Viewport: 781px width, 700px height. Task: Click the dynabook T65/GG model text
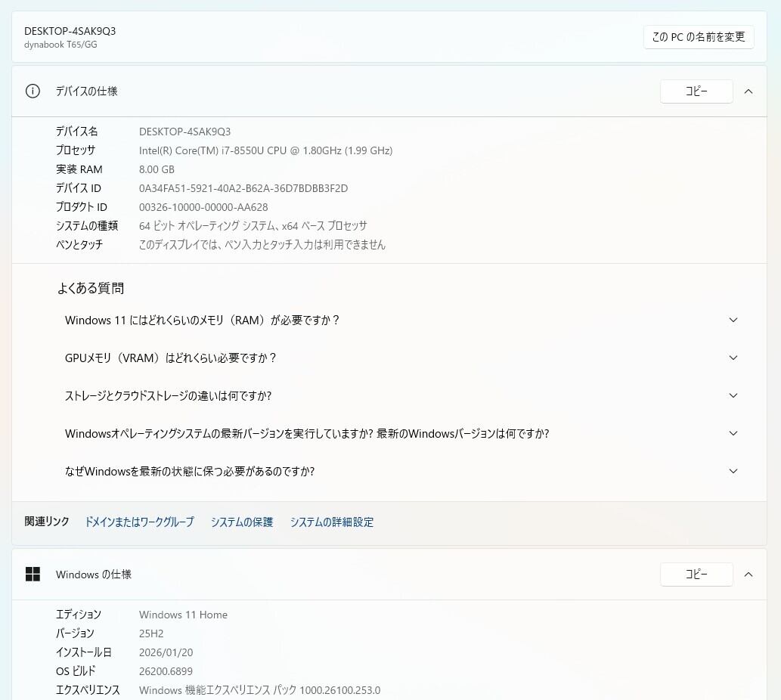60,45
